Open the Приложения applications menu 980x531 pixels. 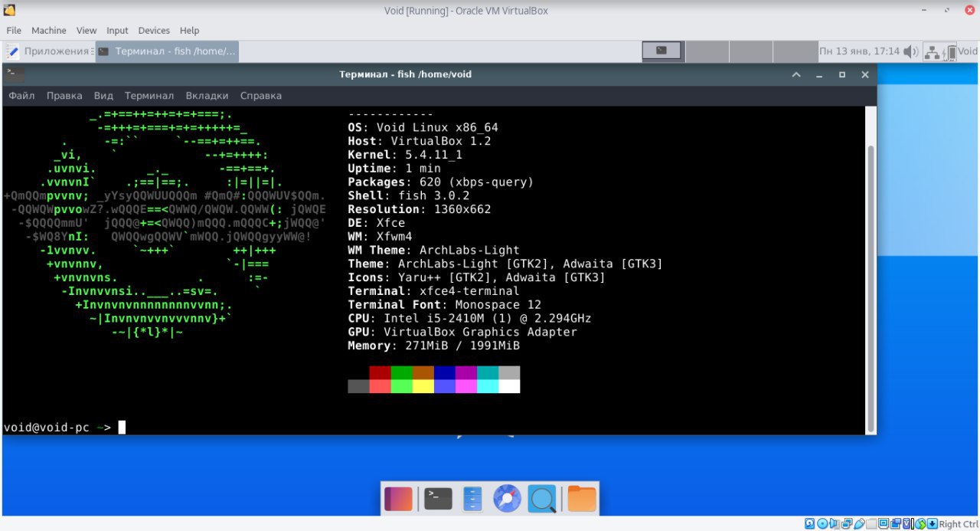point(49,51)
